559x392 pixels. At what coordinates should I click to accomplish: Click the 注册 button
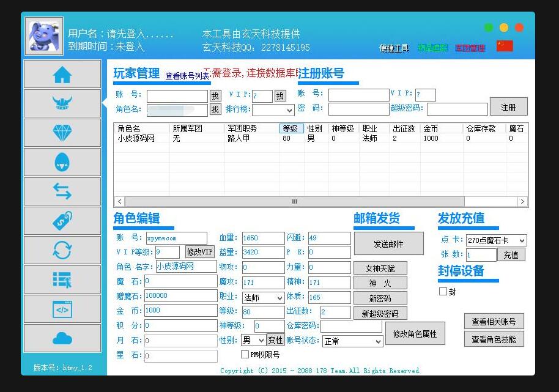508,107
